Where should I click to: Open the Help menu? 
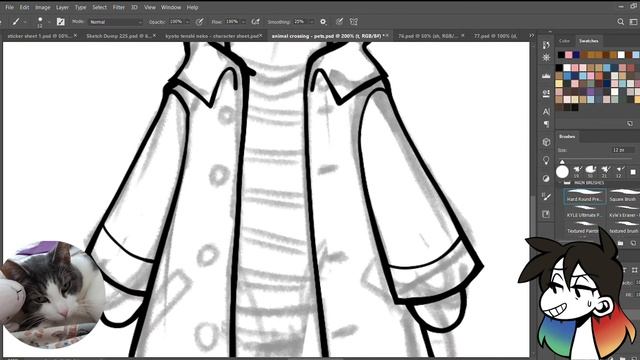tap(192, 7)
